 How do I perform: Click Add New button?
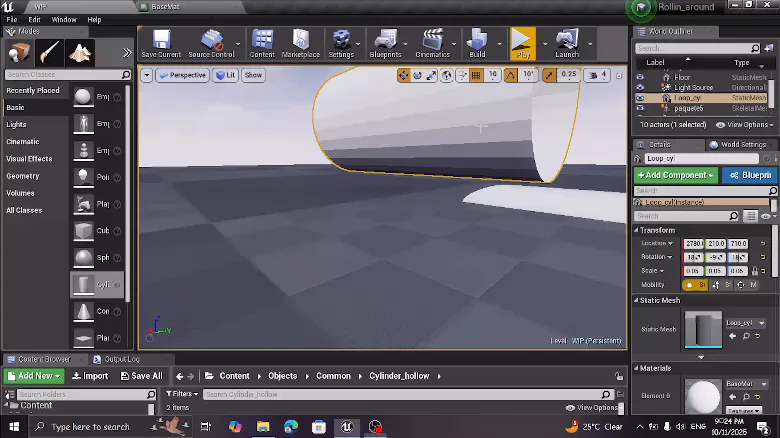pyautogui.click(x=34, y=376)
